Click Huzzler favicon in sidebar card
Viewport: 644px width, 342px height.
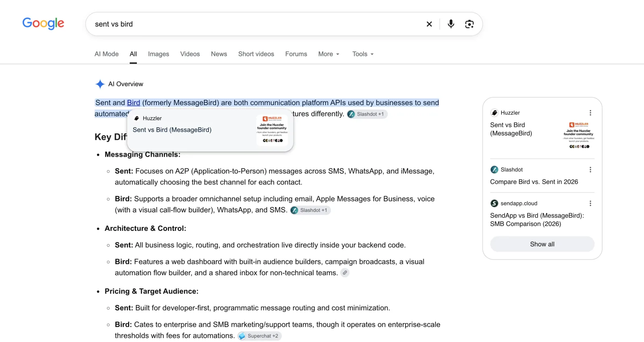pos(494,113)
